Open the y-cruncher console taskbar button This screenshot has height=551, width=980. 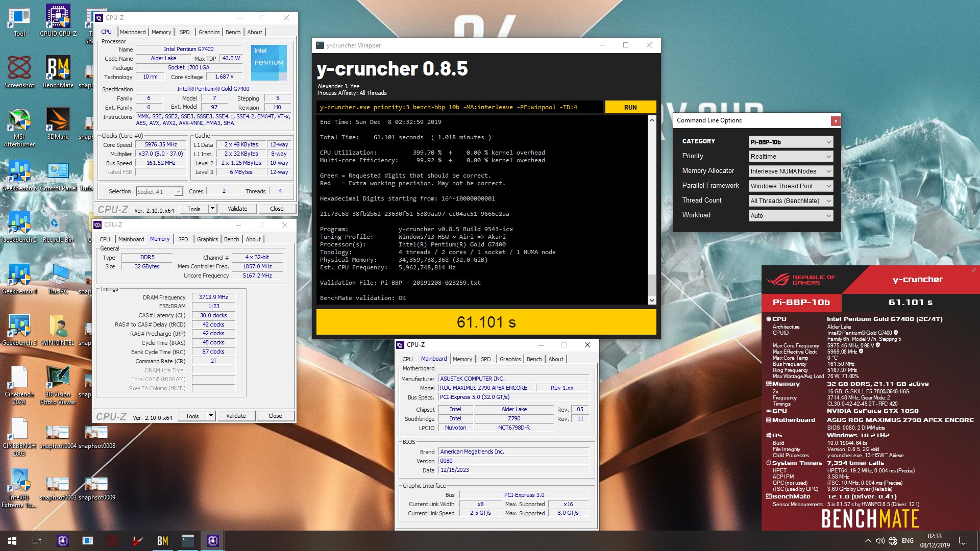[188, 541]
